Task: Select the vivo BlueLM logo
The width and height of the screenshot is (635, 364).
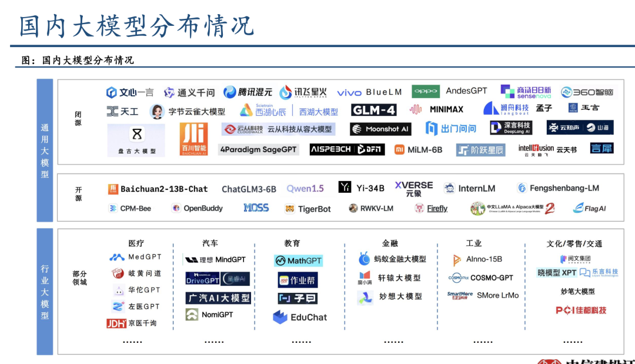Action: 369,92
